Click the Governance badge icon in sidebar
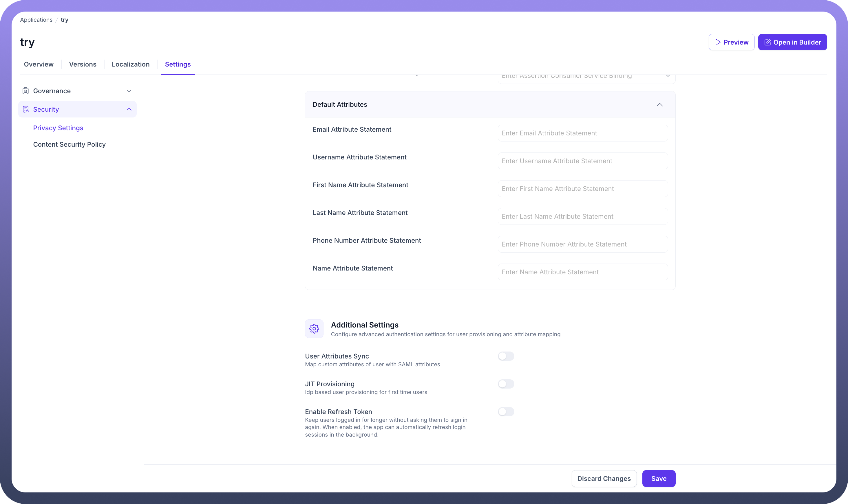Viewport: 848px width, 504px height. coord(25,91)
